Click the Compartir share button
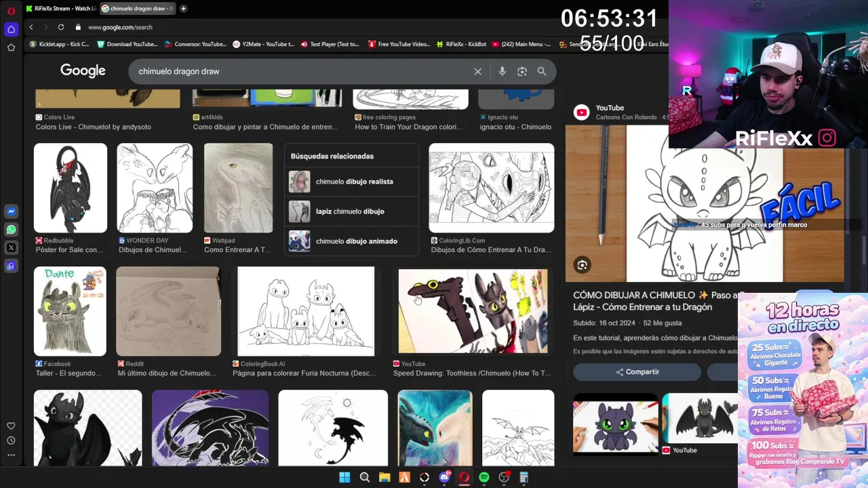 tap(637, 372)
